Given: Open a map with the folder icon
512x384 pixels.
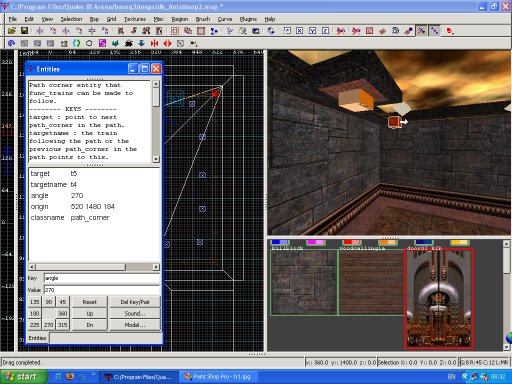Looking at the screenshot, I should click(x=12, y=31).
